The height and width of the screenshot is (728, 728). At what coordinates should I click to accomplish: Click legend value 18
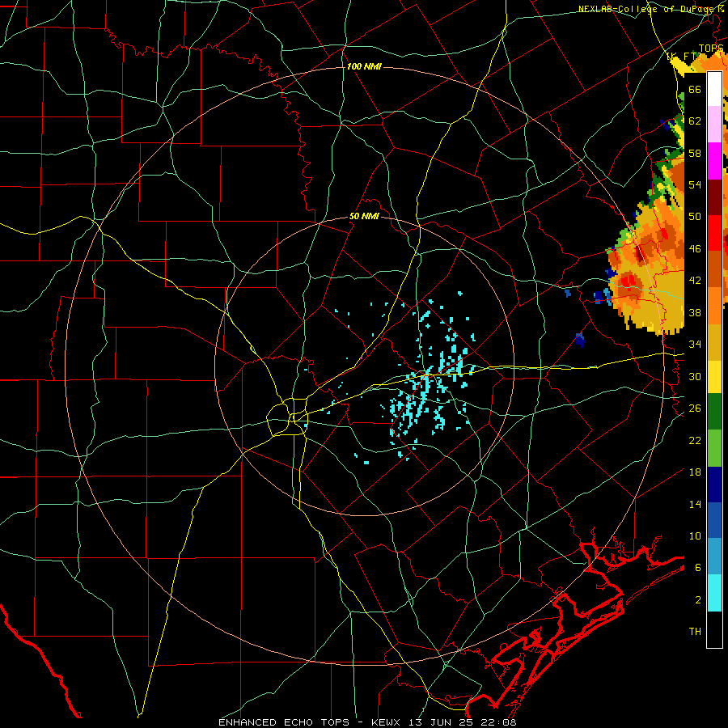(x=695, y=472)
